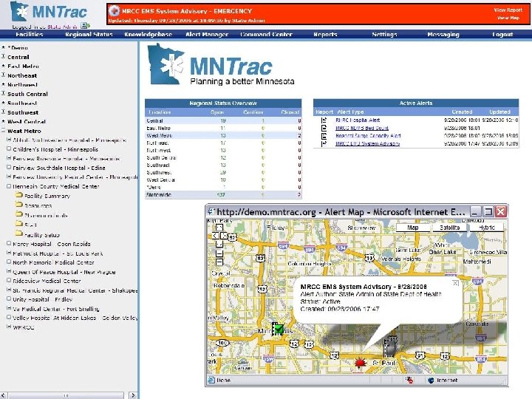The width and height of the screenshot is (532, 399).
Task: Expand the Southeast region node
Action: coord(4,103)
